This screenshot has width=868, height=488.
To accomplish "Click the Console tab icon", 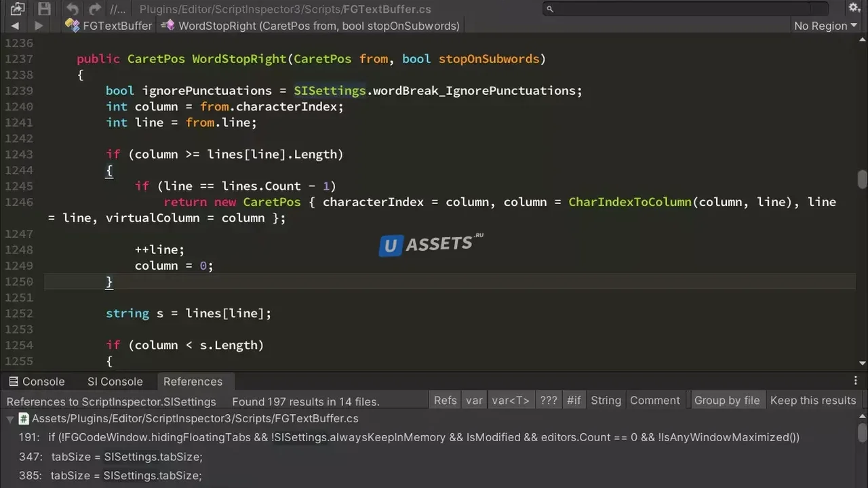I will [x=14, y=382].
